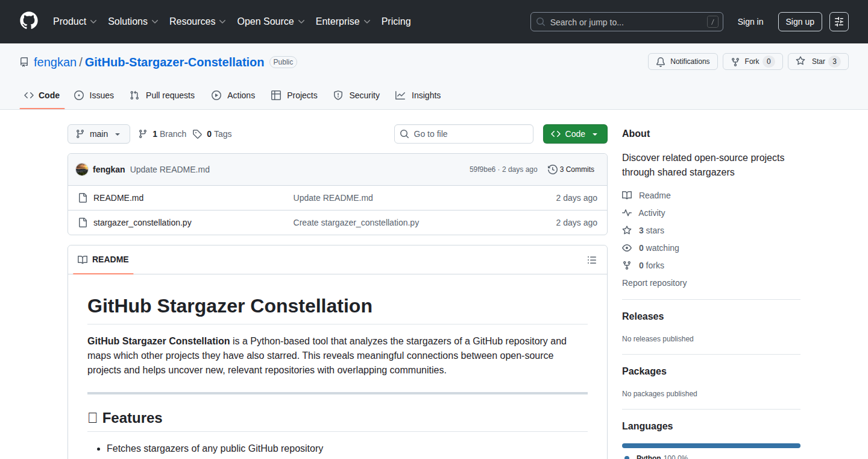Viewport: 868px width, 459px height.
Task: Click the star icon beside 3 stars
Action: pyautogui.click(x=627, y=230)
